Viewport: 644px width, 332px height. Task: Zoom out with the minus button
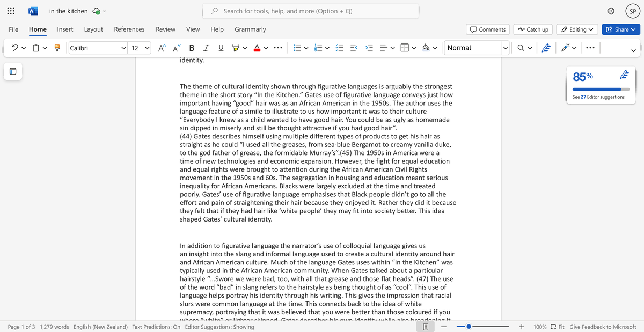(444, 327)
